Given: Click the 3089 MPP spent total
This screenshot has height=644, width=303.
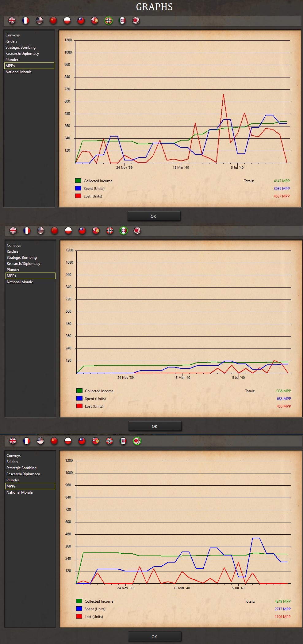Looking at the screenshot, I should [x=282, y=189].
